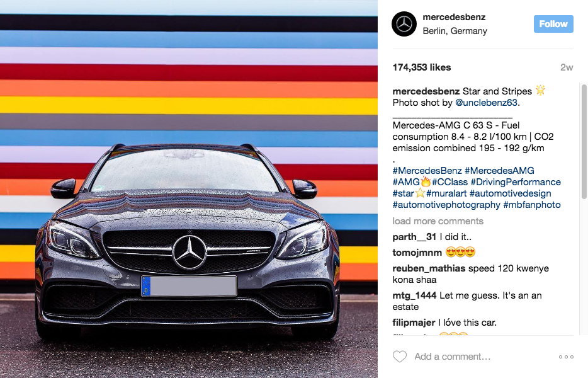Click the Mercedes car photo
Viewport: 588px width, 378px height.
(x=189, y=189)
